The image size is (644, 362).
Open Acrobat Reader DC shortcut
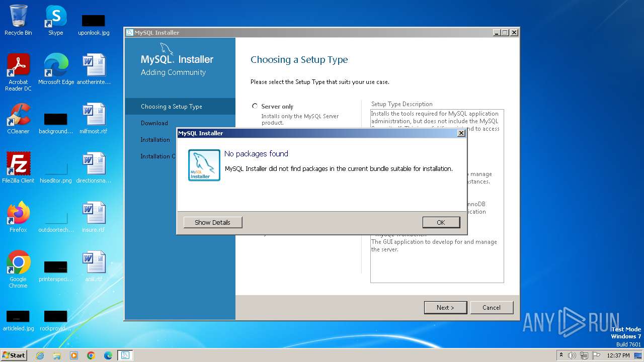pyautogui.click(x=18, y=72)
